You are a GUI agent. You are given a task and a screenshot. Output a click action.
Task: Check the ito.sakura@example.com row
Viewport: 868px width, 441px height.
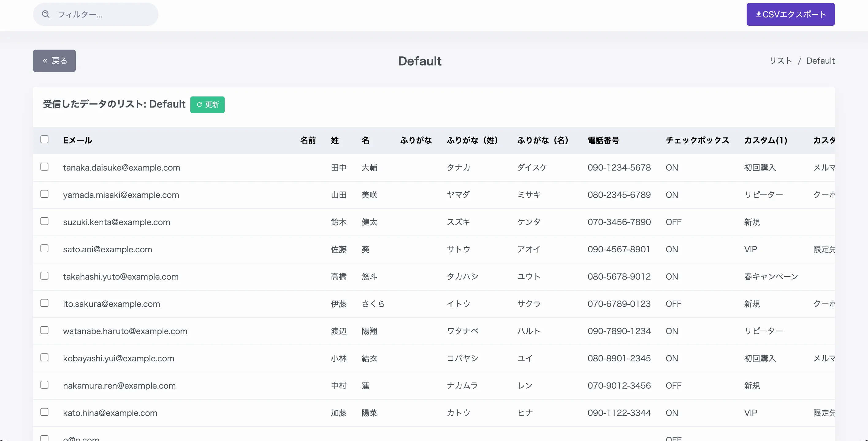pyautogui.click(x=44, y=303)
